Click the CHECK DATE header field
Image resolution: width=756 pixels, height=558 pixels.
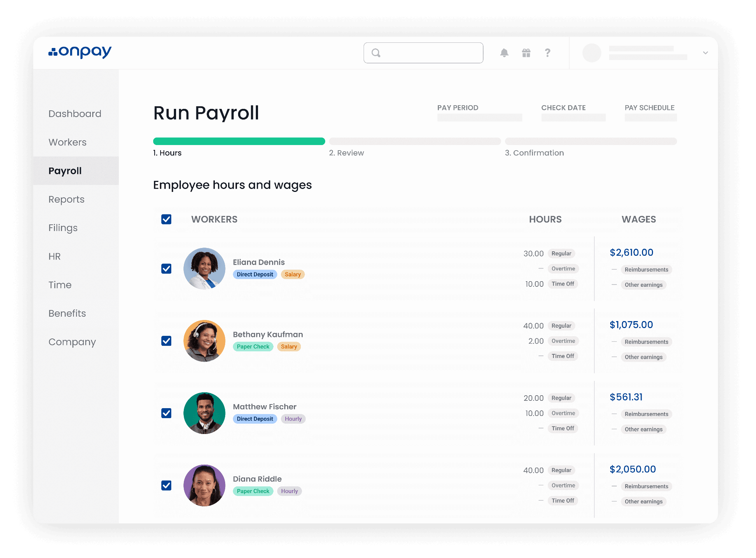point(573,118)
